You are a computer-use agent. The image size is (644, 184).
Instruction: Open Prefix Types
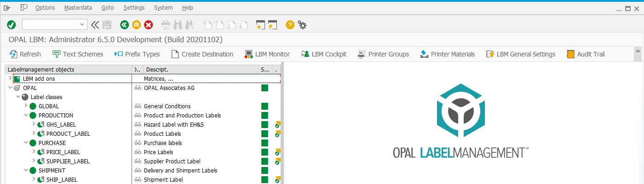(137, 54)
